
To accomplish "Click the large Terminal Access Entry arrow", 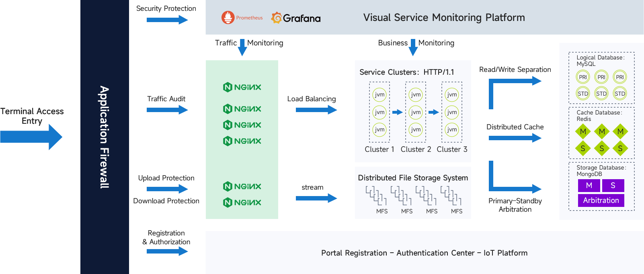I will point(31,137).
